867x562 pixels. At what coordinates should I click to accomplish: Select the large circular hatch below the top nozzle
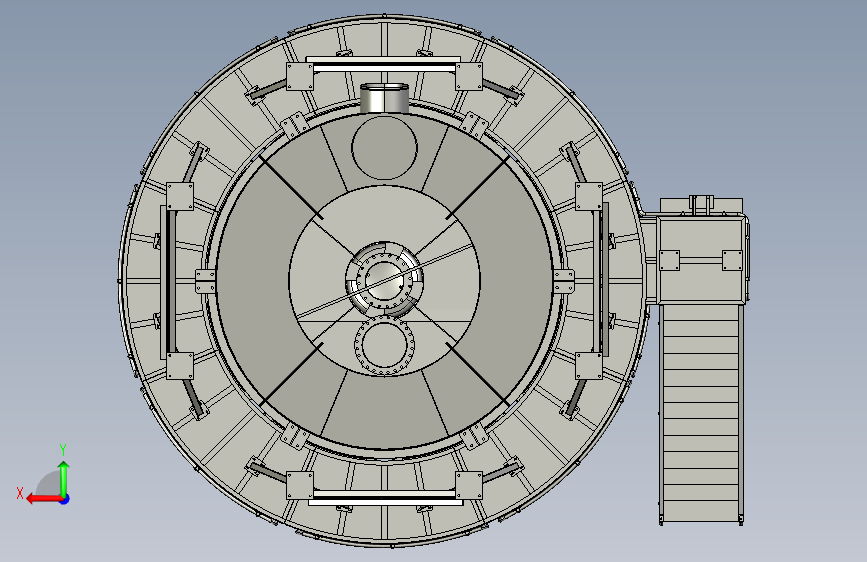pyautogui.click(x=384, y=147)
